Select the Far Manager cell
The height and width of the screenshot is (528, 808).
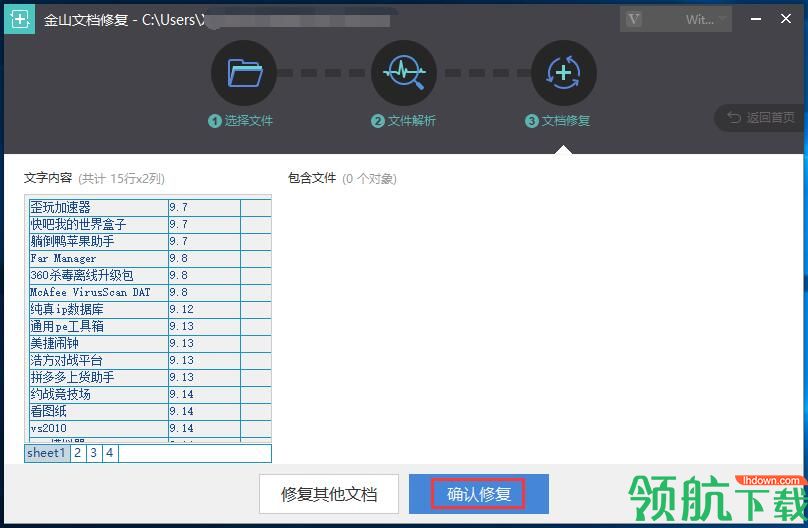tap(98, 259)
